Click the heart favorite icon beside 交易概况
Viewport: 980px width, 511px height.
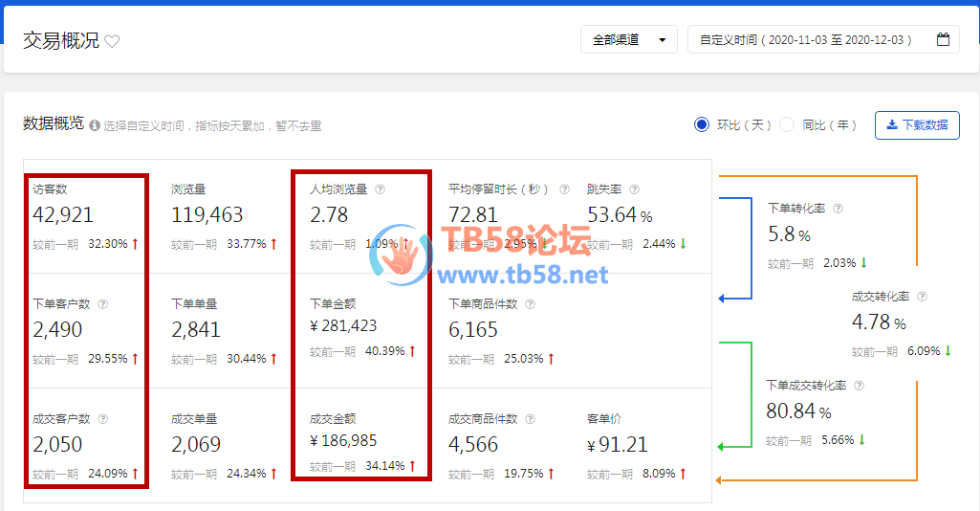(x=112, y=41)
